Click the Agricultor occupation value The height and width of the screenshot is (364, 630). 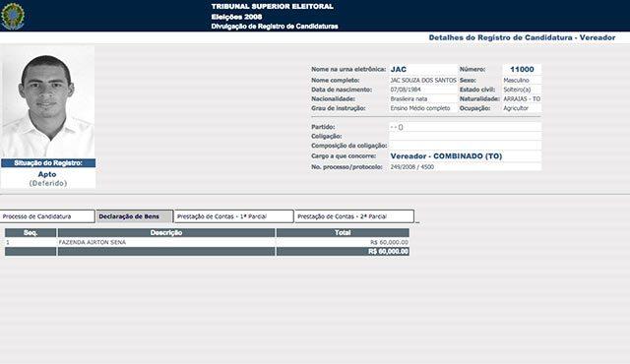tap(516, 108)
